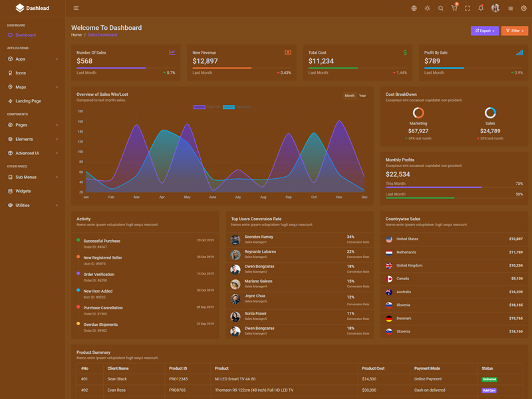This screenshot has width=532, height=399.
Task: Click the Canada flag icon
Action: click(389, 279)
